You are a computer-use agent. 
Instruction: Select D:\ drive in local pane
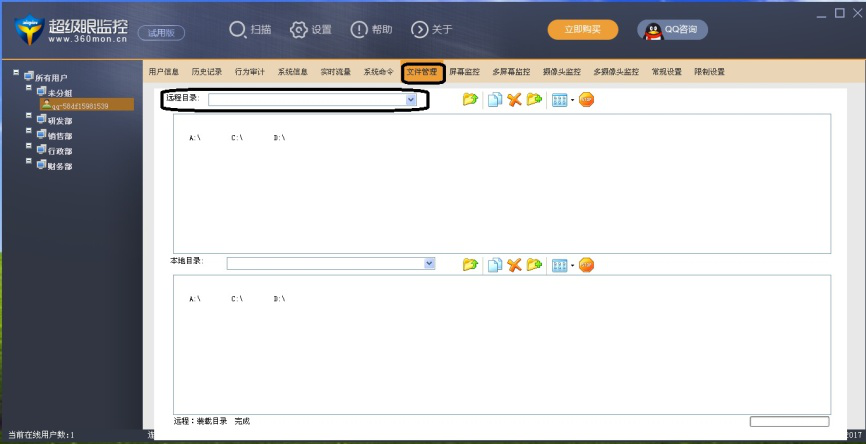(x=279, y=299)
